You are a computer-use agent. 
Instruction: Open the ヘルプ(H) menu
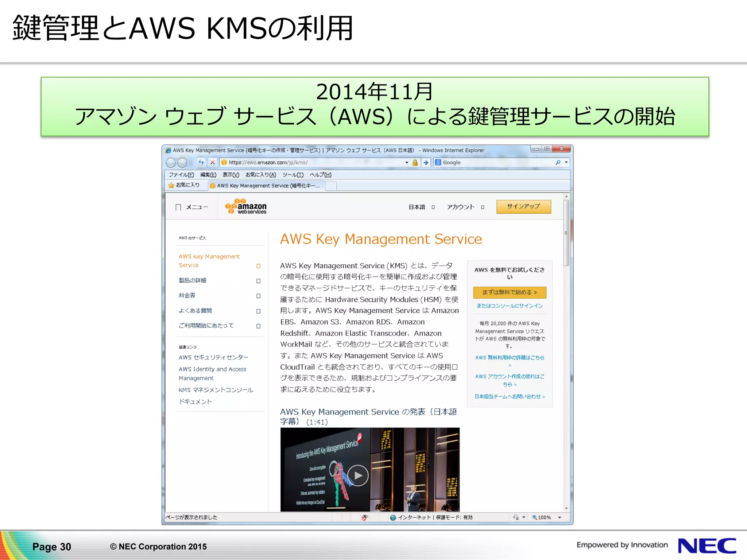tap(321, 175)
